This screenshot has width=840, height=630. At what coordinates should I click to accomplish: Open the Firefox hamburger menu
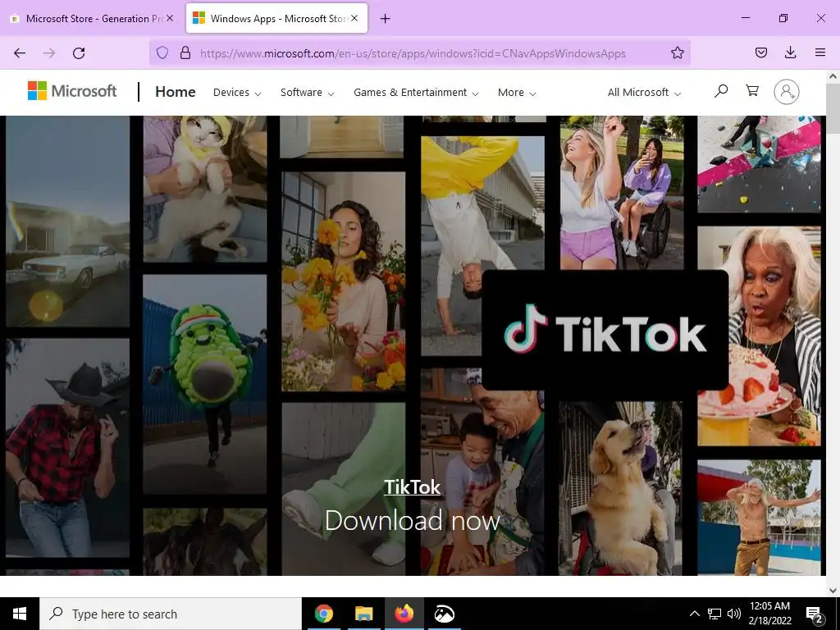(x=819, y=52)
